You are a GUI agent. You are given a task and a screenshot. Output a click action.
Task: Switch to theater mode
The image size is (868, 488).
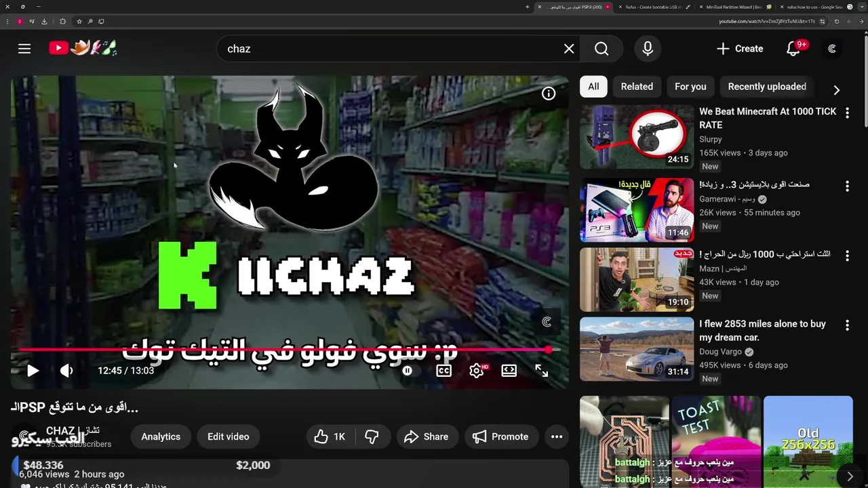click(509, 371)
